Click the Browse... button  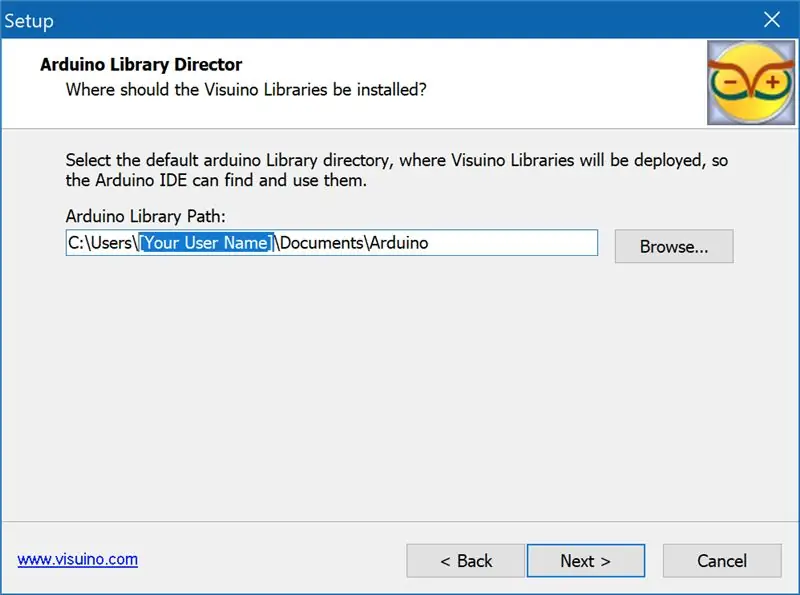click(x=674, y=246)
